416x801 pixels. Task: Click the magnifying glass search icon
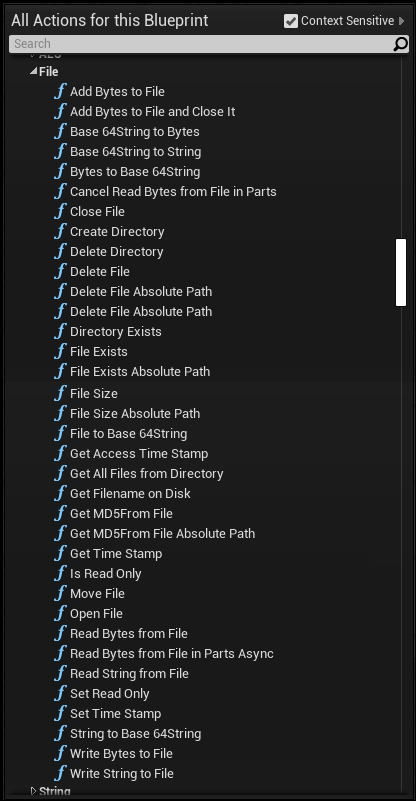coord(401,44)
